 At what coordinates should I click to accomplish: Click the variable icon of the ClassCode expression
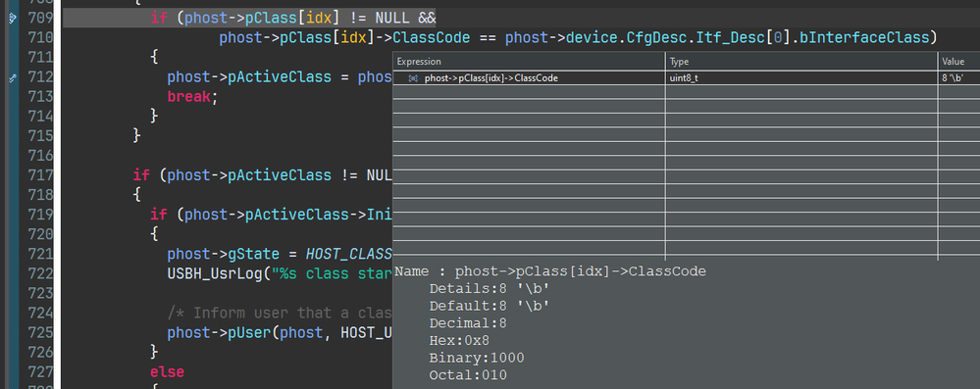(x=412, y=78)
